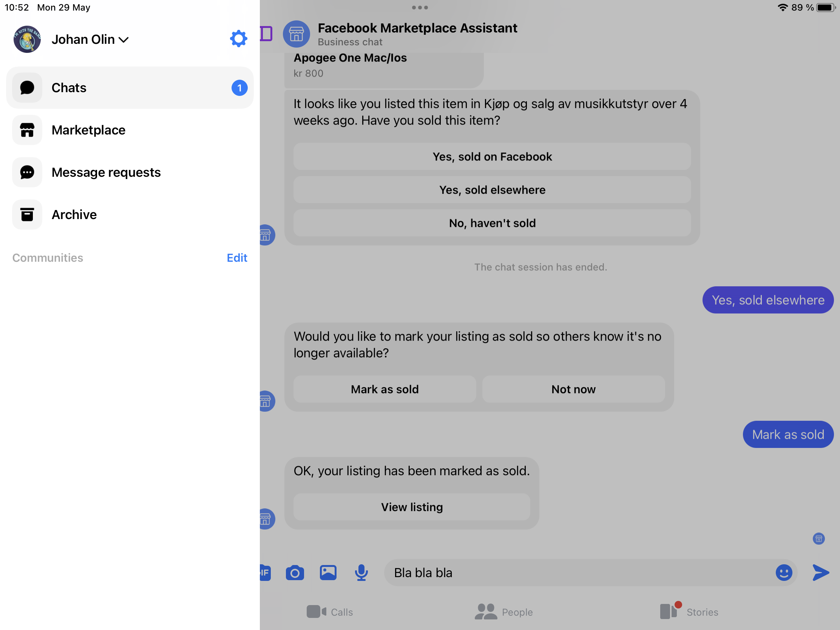Image resolution: width=840 pixels, height=630 pixels.
Task: Open Marketplace from the sidebar
Action: pos(88,130)
